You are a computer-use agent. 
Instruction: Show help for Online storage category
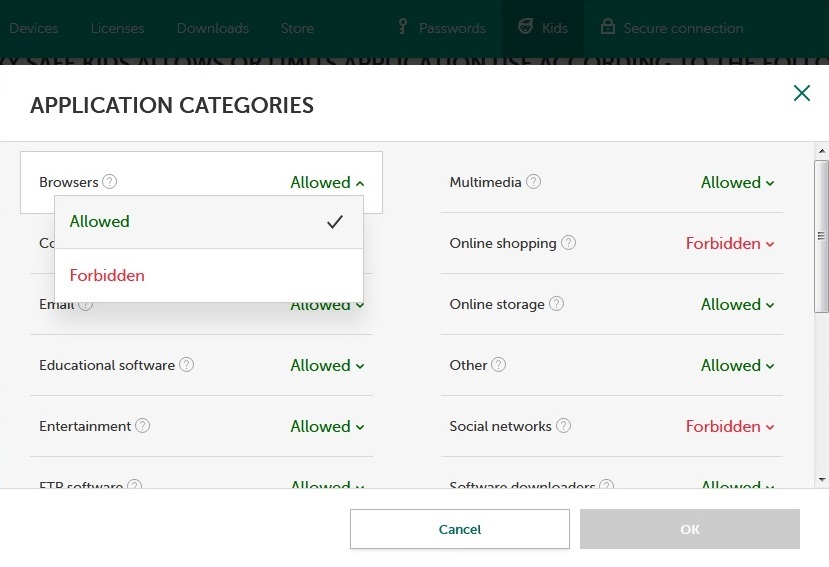pos(557,304)
